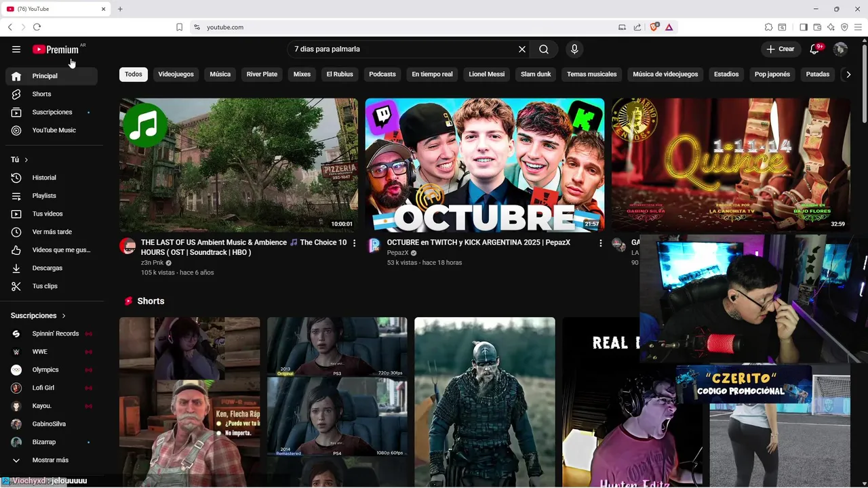Click the YouTube Premium logo
The image size is (868, 488).
(x=56, y=49)
